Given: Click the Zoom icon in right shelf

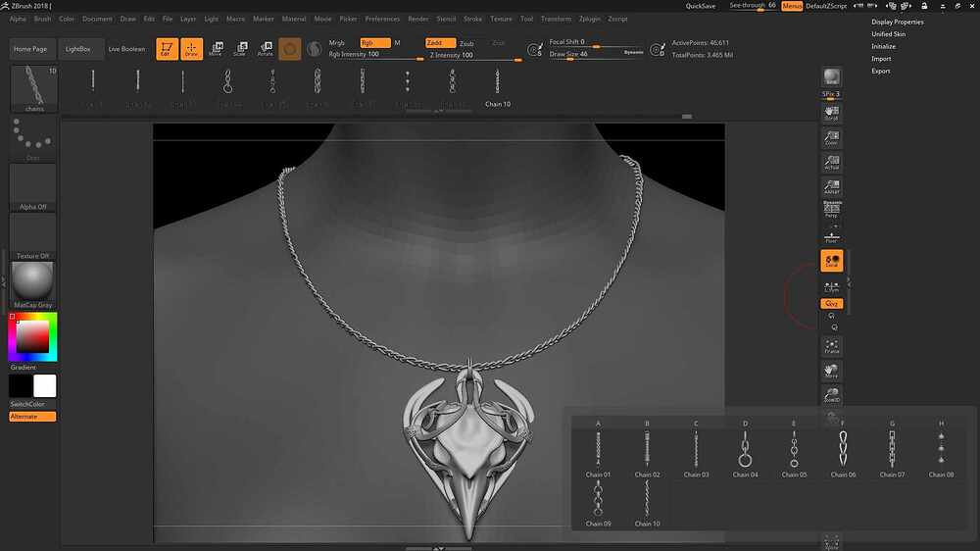Looking at the screenshot, I should (831, 137).
